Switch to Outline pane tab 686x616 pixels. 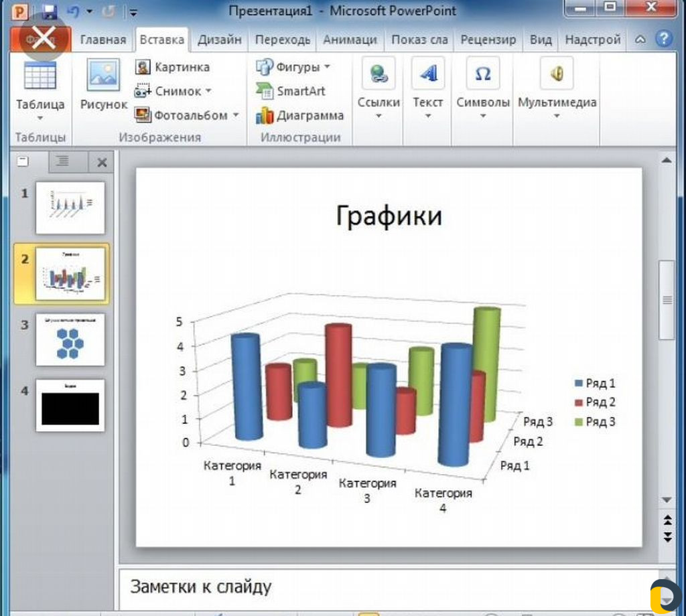pos(62,161)
